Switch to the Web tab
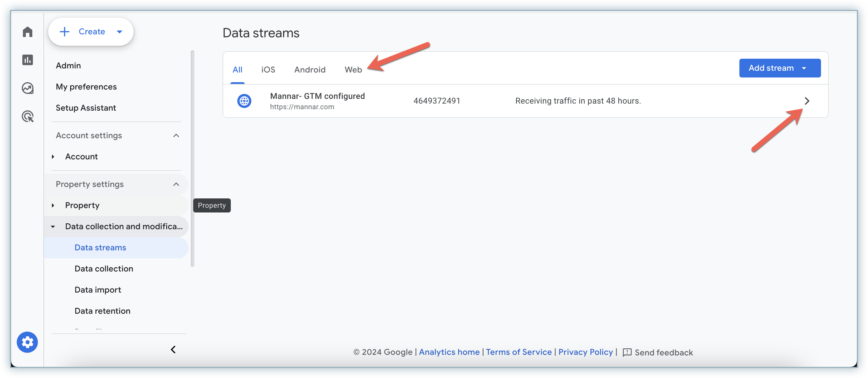868x378 pixels. click(353, 70)
